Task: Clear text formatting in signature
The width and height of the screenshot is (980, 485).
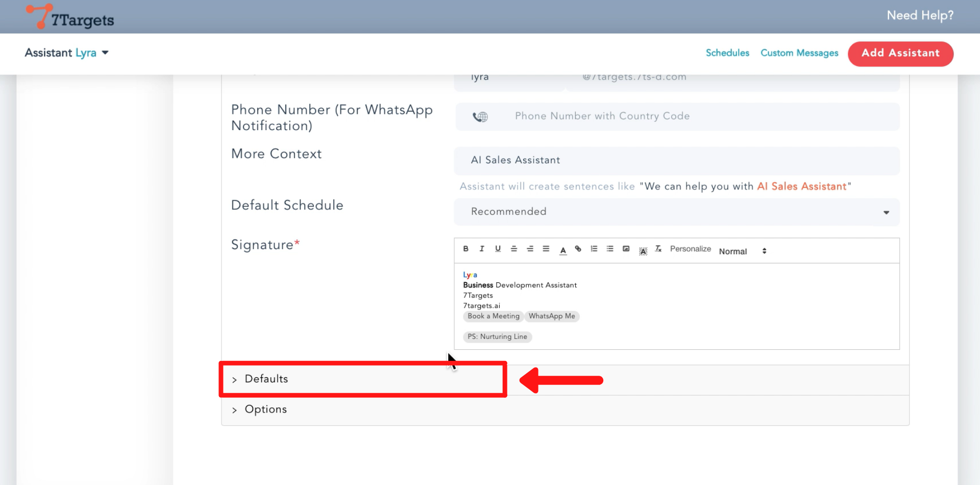Action: 658,249
